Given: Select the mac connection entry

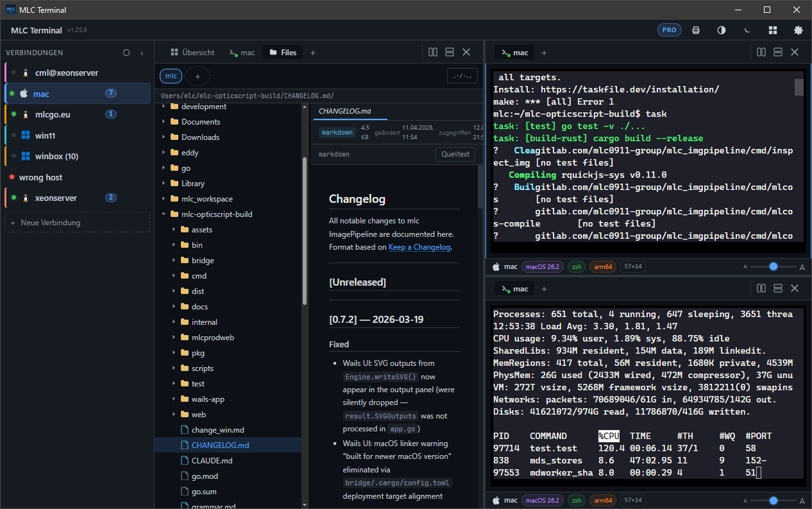Looking at the screenshot, I should (78, 94).
